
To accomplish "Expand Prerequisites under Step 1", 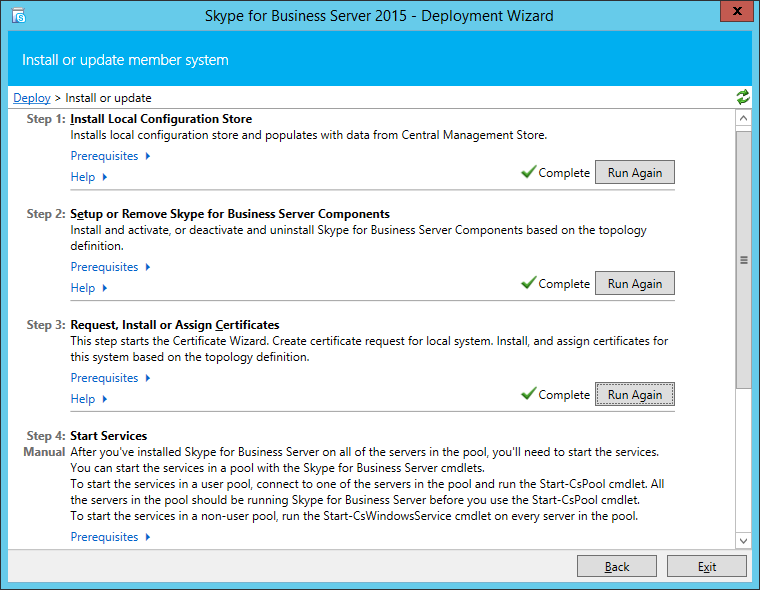I will coord(110,156).
